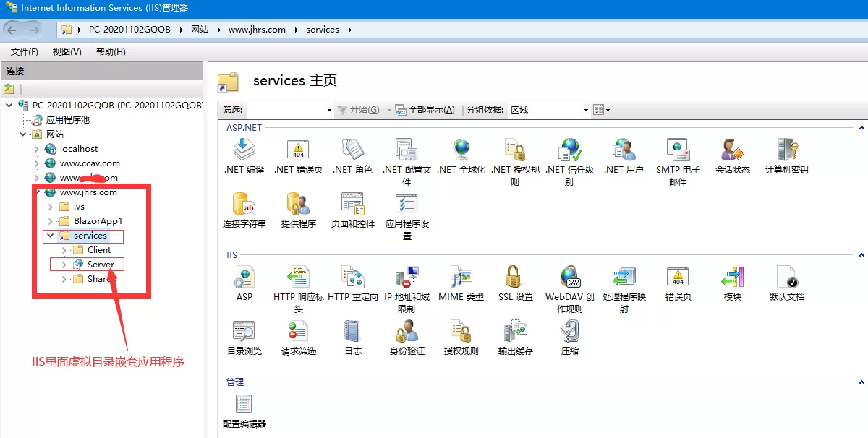Screen dimensions: 868x438
Task: Open the IP 地址和域限制 icon
Action: tap(407, 277)
